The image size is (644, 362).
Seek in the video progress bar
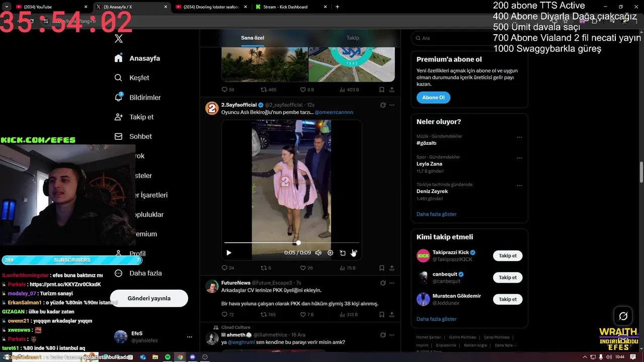pyautogui.click(x=292, y=243)
